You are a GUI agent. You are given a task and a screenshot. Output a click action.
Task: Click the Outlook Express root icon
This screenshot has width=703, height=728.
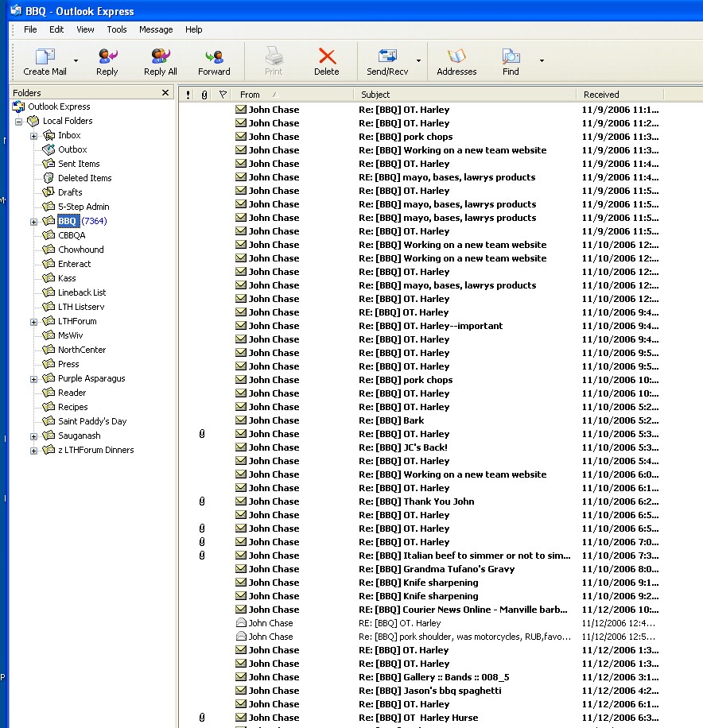point(18,106)
